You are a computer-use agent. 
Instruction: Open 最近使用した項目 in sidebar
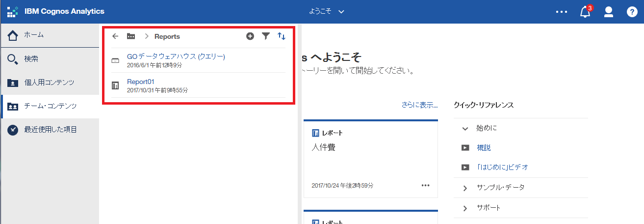tap(50, 130)
